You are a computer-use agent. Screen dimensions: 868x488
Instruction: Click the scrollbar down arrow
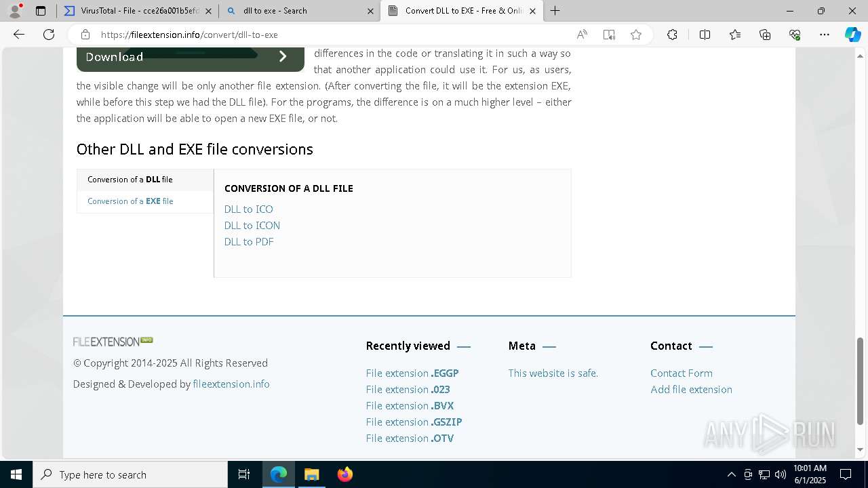(861, 449)
